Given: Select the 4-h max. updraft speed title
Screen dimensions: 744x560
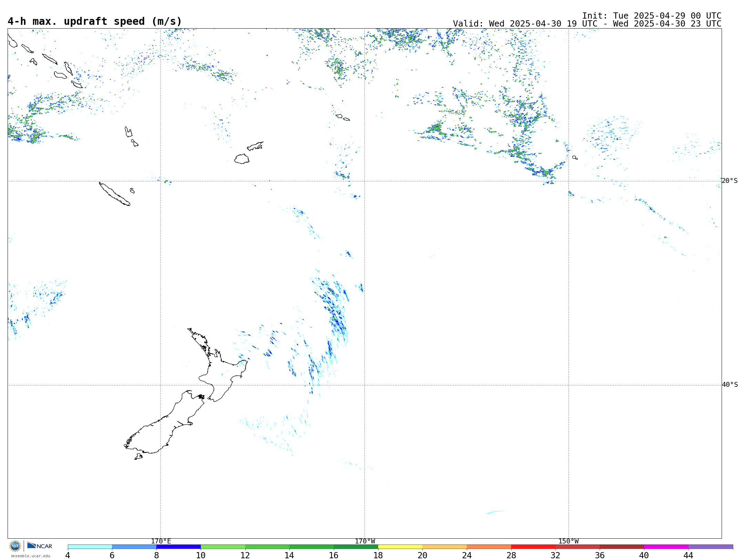Looking at the screenshot, I should click(95, 21).
